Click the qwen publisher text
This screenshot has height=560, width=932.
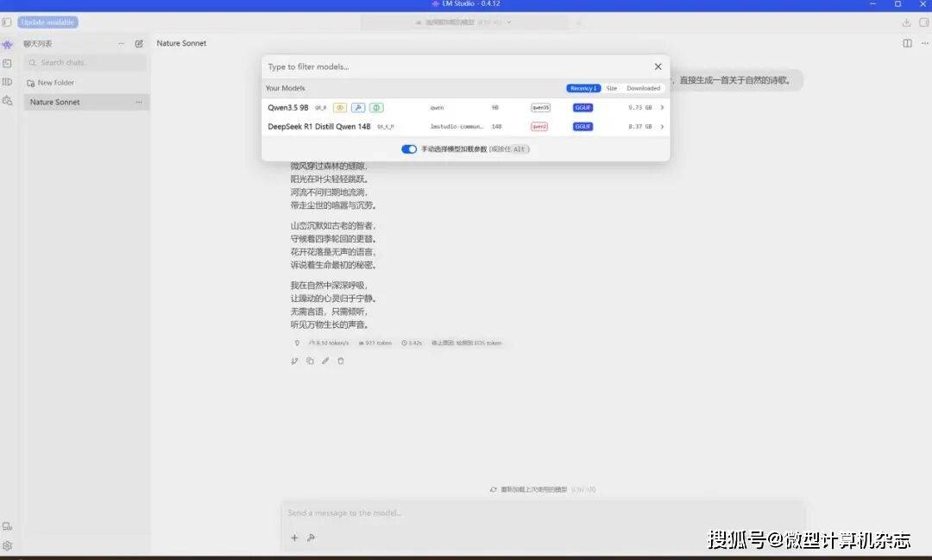coord(437,108)
